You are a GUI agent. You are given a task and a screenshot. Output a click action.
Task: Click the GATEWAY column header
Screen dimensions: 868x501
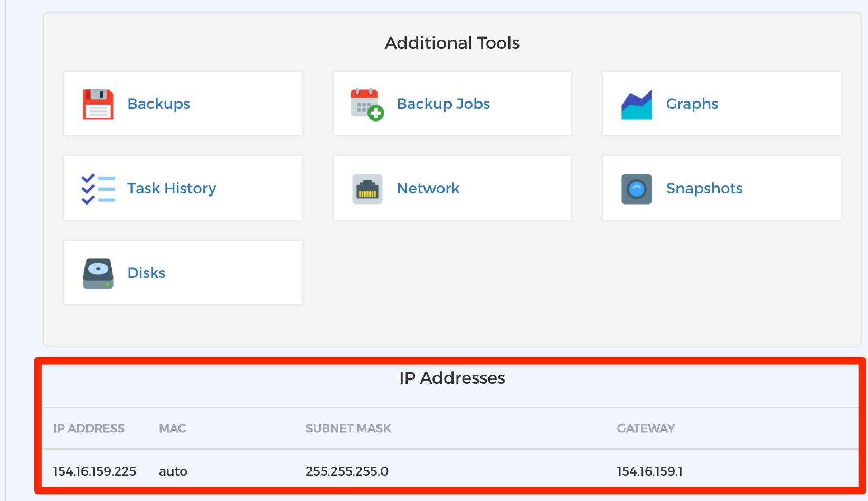tap(646, 429)
